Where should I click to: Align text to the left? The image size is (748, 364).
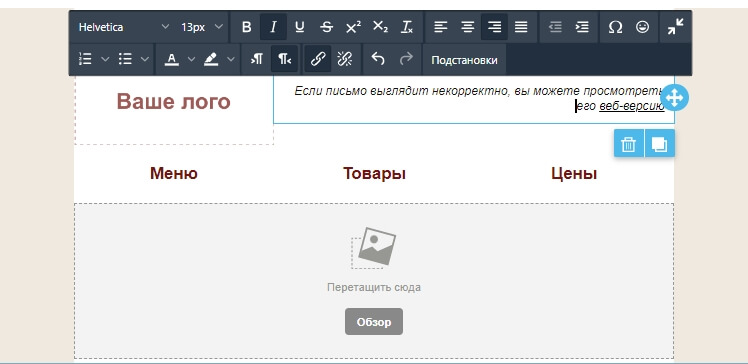point(441,27)
